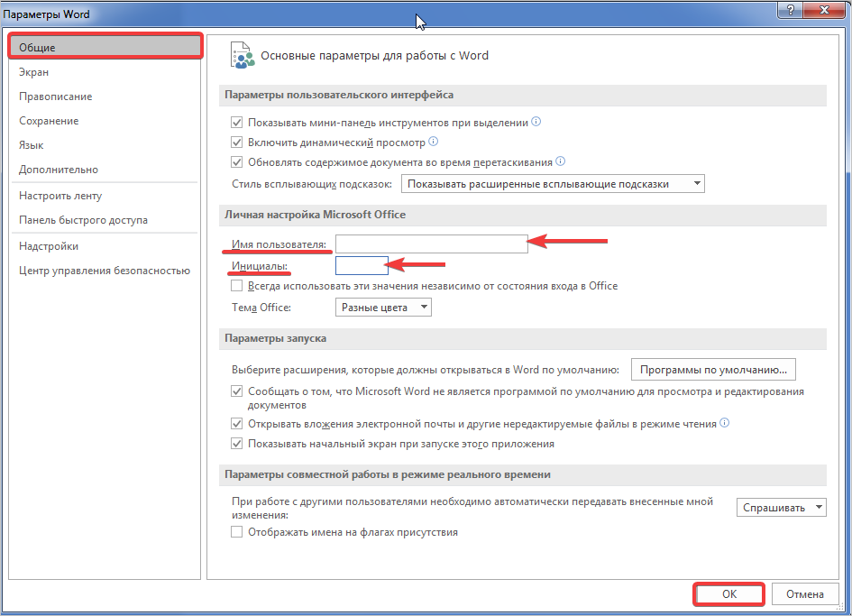
Task: Toggle show start screen on launch checkbox
Action: click(237, 444)
